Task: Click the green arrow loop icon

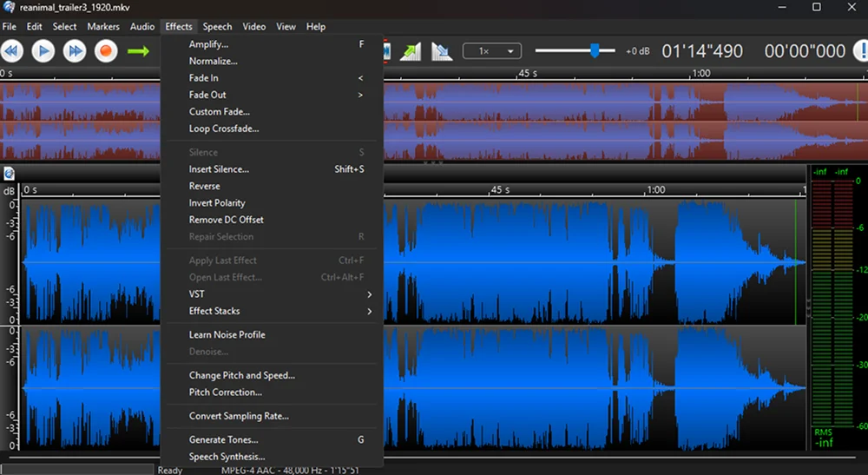Action: (138, 51)
